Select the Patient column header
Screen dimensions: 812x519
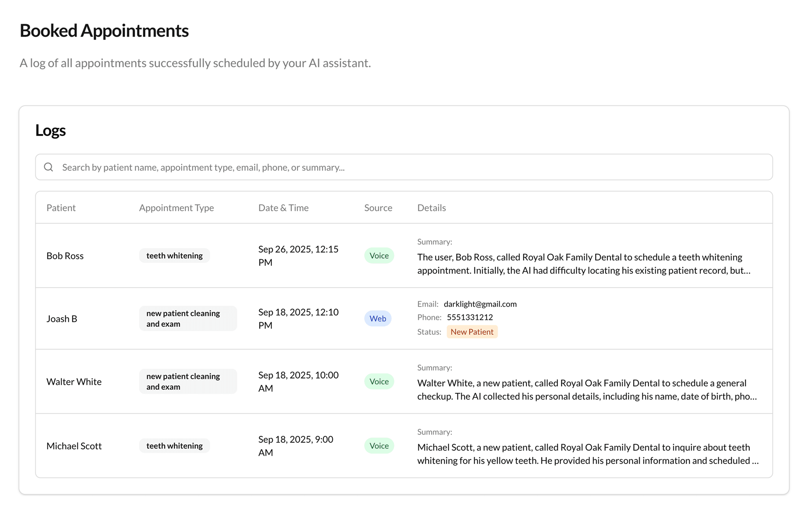[61, 208]
